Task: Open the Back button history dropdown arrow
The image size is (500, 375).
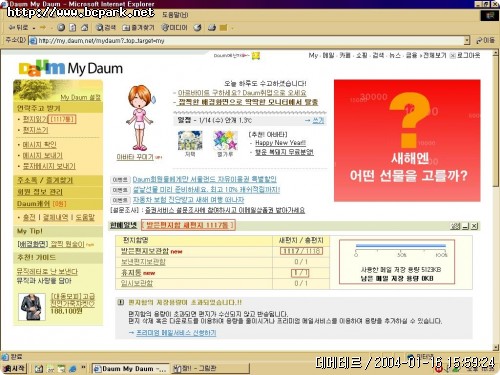Action: pyautogui.click(x=34, y=28)
